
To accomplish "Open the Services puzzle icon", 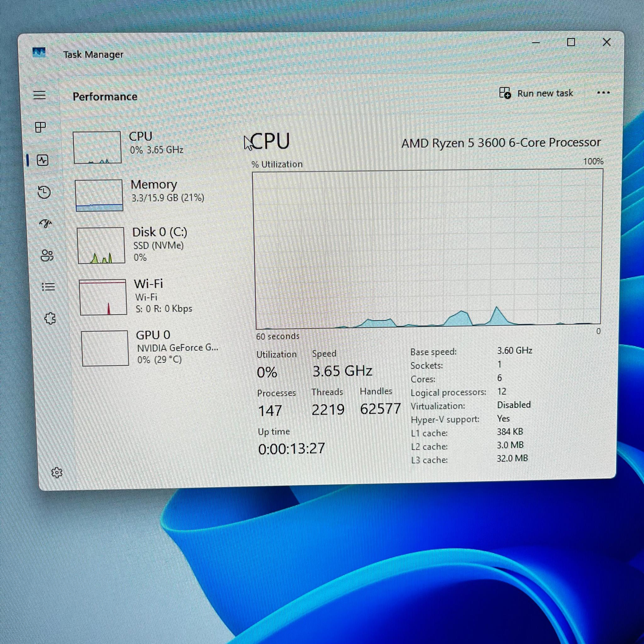I will 50,318.
